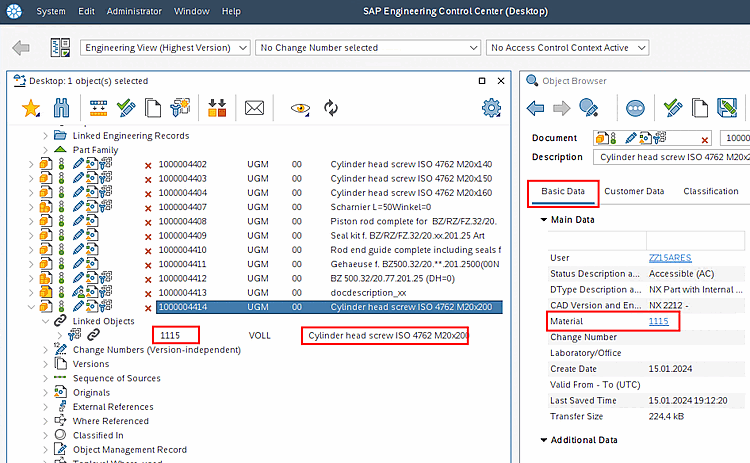Viewport: 750px width, 463px height.
Task: Switch to the Classification tab
Action: click(711, 191)
